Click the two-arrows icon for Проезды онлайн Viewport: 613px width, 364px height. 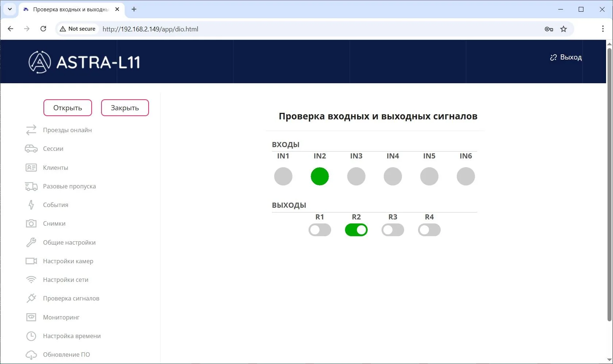point(31,130)
